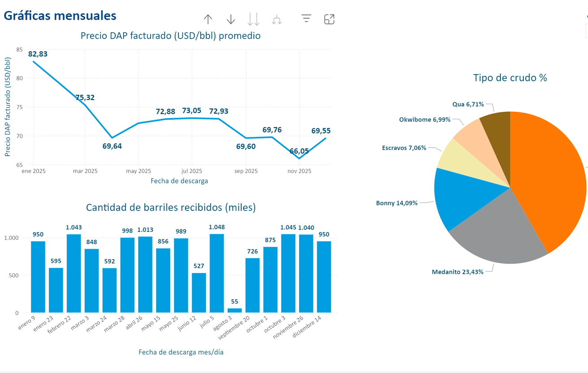Select the julio 5 bar labeled 1.048
The height and width of the screenshot is (373, 588).
pyautogui.click(x=217, y=273)
